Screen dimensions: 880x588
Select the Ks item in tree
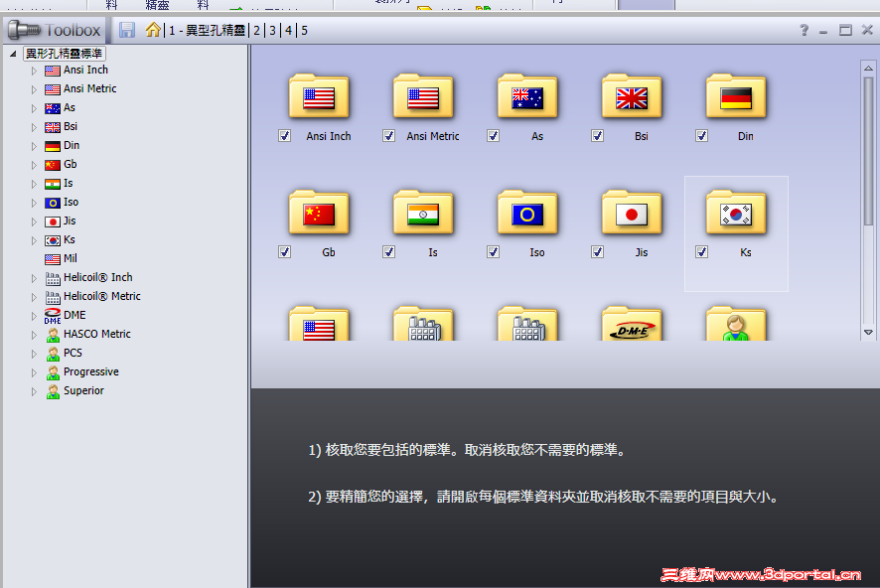(70, 239)
